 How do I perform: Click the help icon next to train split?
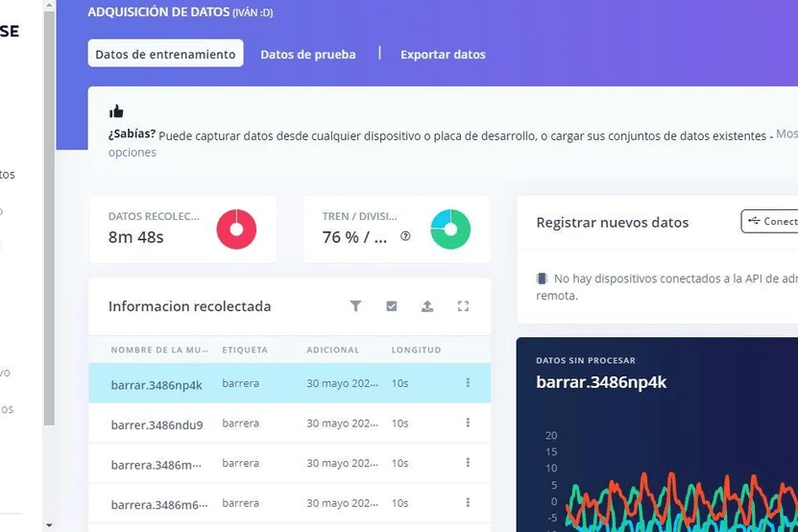405,236
